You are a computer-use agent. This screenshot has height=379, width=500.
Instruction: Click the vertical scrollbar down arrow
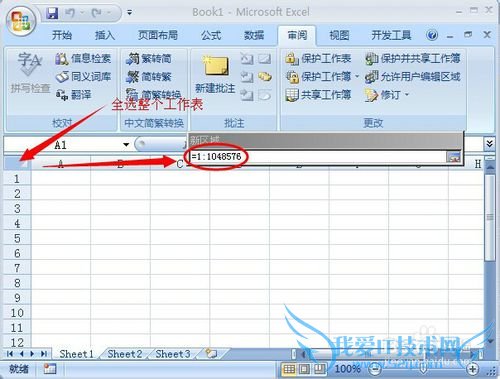pyautogui.click(x=490, y=342)
